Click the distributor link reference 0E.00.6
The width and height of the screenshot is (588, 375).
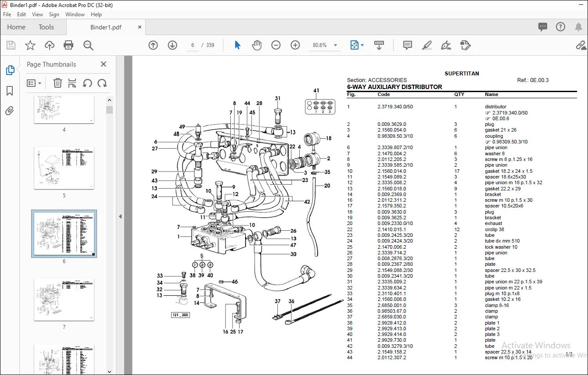coord(501,118)
